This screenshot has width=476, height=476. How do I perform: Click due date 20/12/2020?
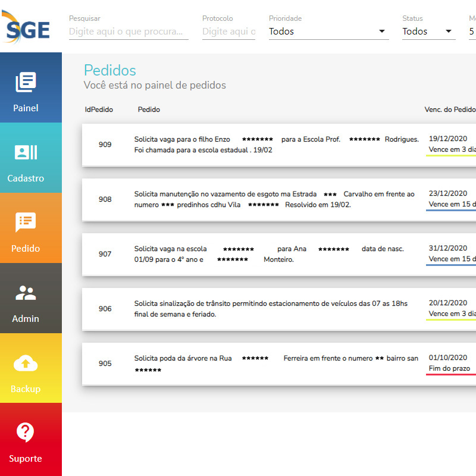click(448, 303)
